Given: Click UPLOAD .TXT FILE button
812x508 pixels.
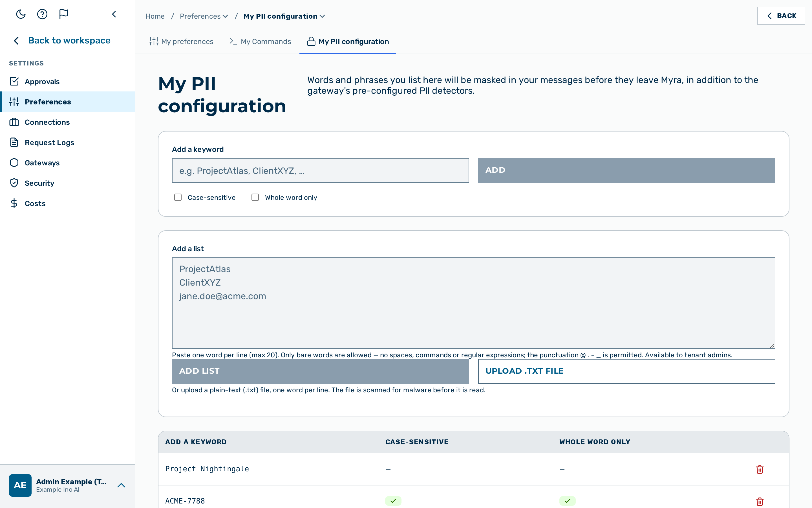Looking at the screenshot, I should tap(626, 371).
